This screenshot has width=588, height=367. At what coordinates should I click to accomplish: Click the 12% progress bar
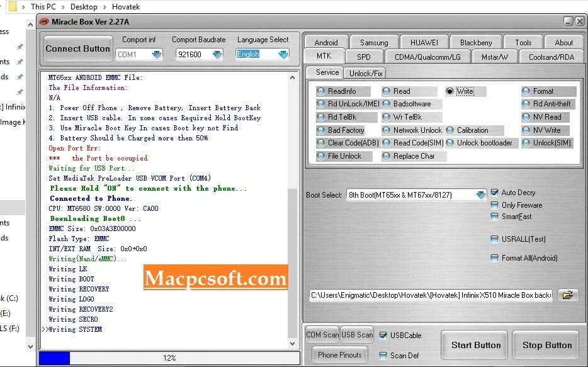coord(169,358)
